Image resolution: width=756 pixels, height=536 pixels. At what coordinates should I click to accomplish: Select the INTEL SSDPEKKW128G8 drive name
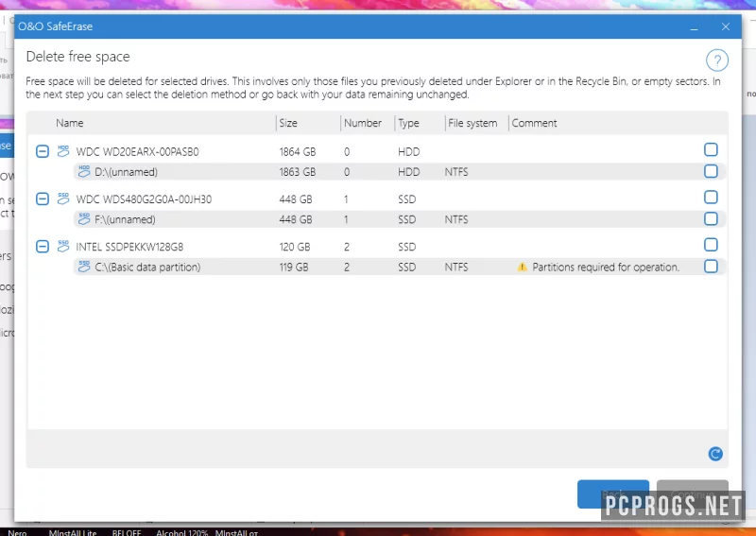[129, 247]
